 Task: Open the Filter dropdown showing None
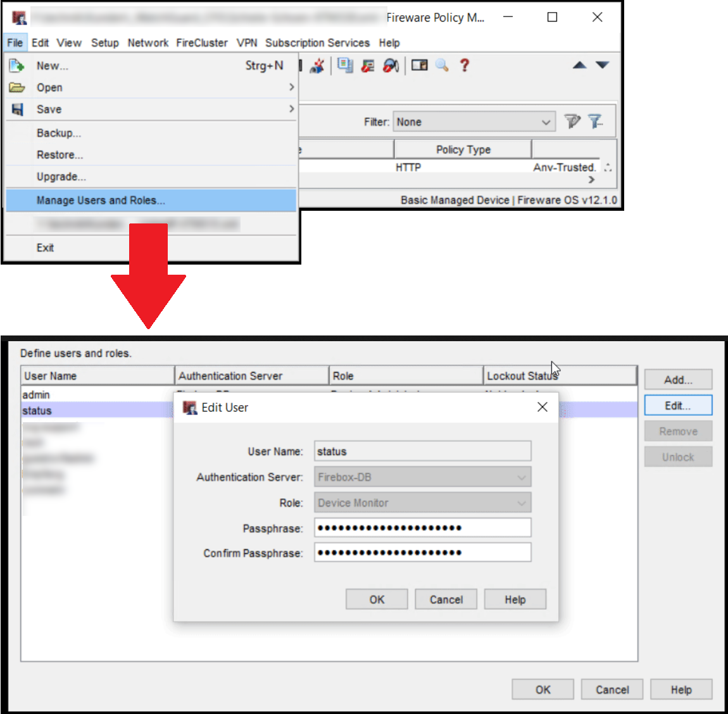coord(474,122)
